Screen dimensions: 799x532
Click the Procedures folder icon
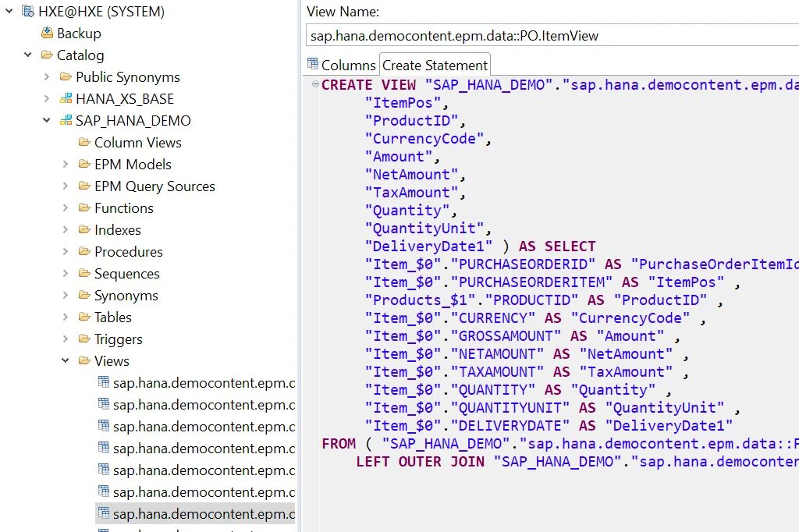pyautogui.click(x=84, y=252)
